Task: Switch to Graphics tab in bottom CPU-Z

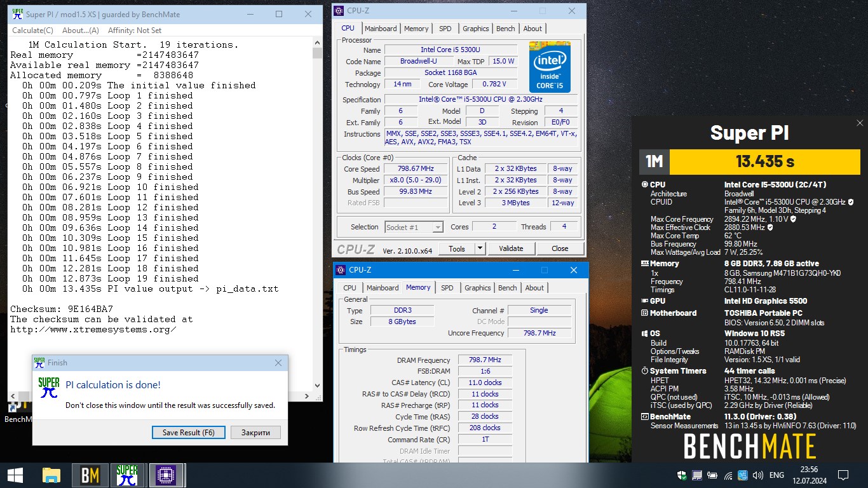Action: (478, 288)
